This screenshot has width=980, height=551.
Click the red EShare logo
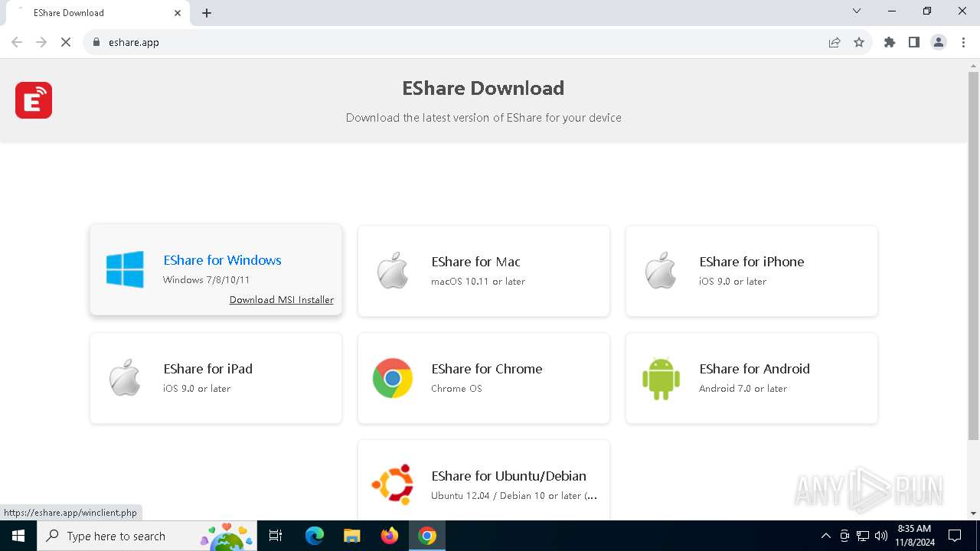pos(34,100)
